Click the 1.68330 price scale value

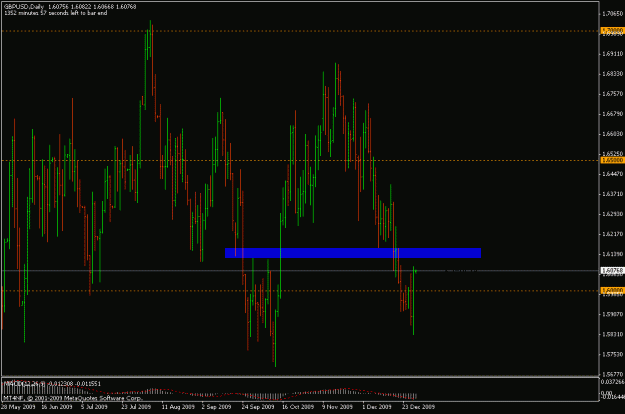(613, 74)
